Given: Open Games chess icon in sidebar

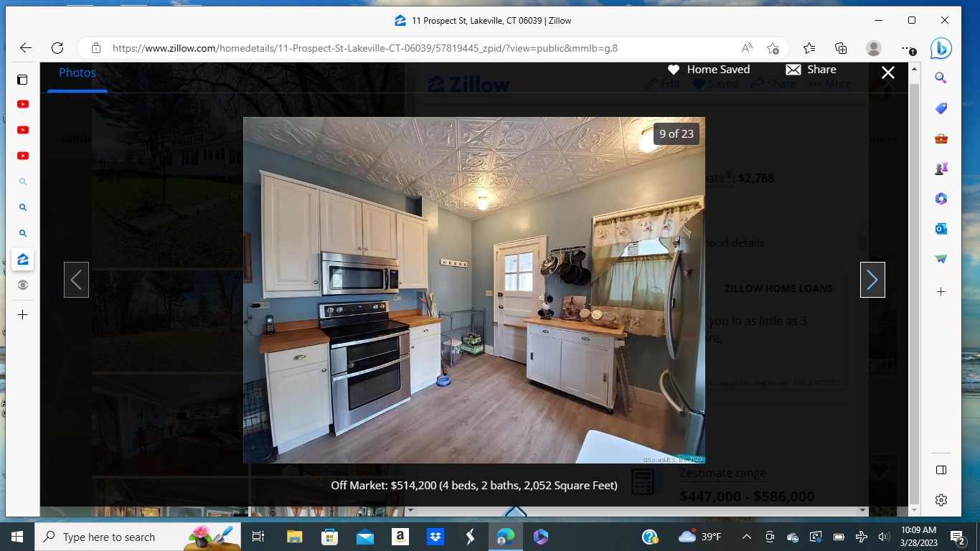Looking at the screenshot, I should coord(941,169).
